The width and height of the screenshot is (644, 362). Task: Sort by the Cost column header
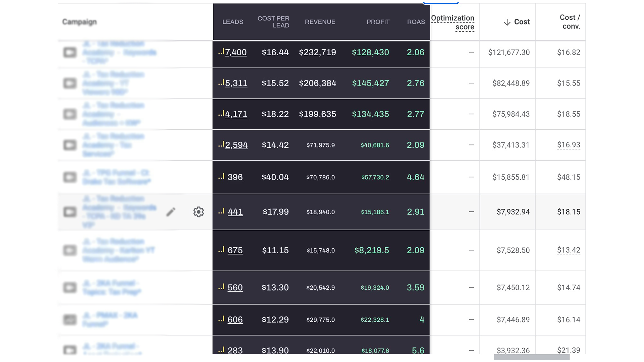click(522, 22)
